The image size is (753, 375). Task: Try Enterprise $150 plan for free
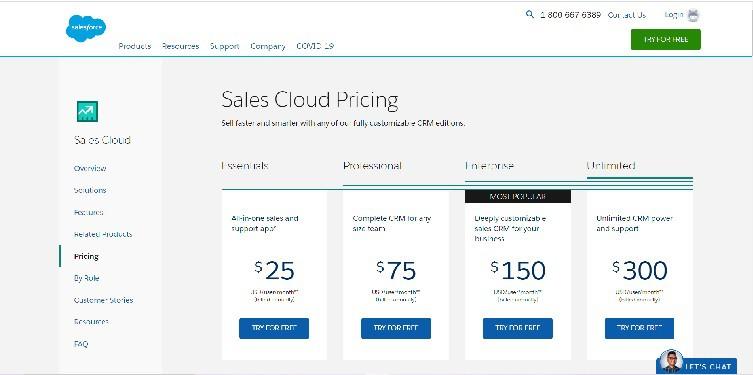pos(518,328)
